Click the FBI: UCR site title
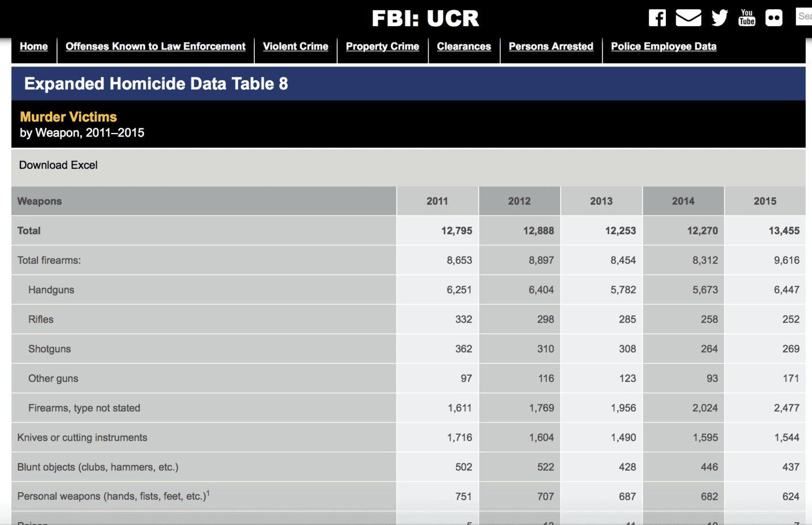Viewport: 812px width, 525px height. (425, 18)
